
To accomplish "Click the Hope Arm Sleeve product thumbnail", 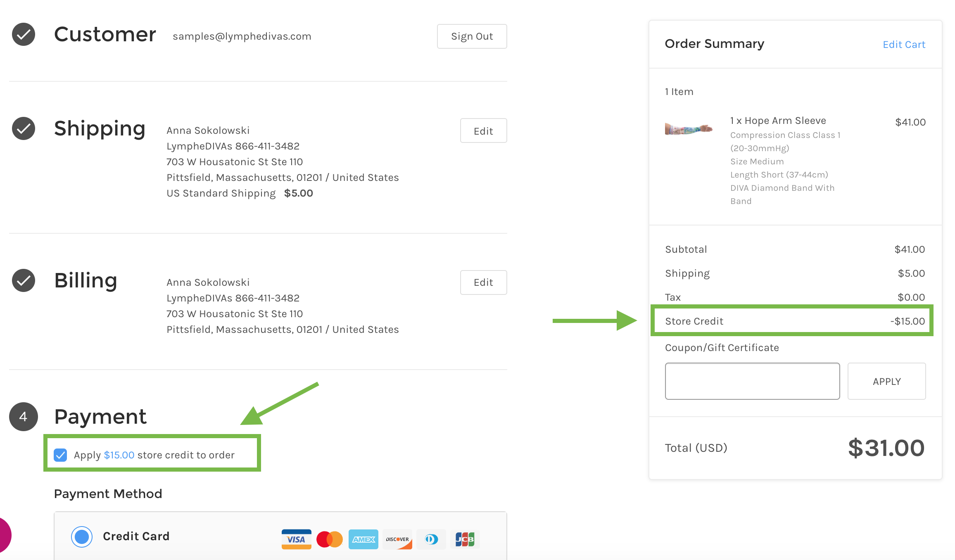I will click(x=689, y=129).
